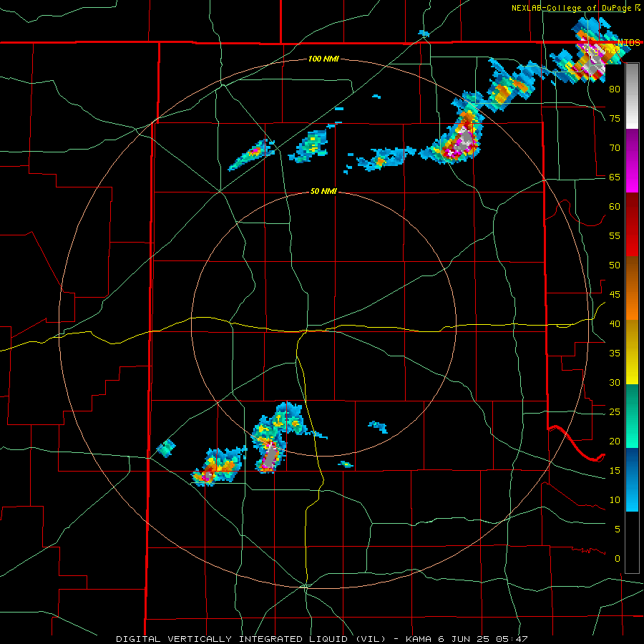Click the NEXLAB-College of DuPage label
This screenshot has width=644, height=644.
[x=571, y=8]
